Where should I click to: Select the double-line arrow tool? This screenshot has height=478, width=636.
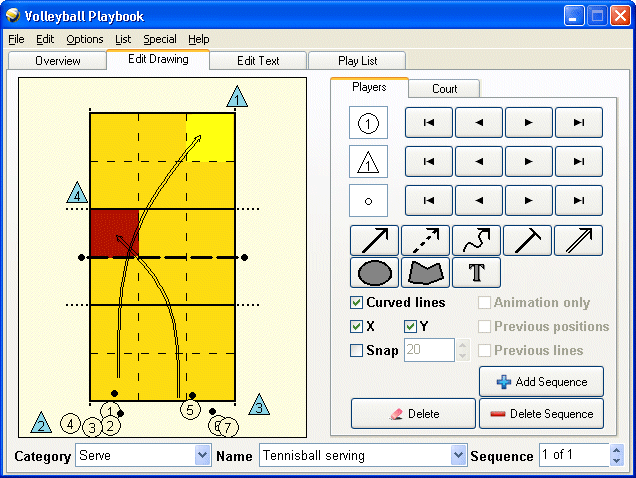click(x=578, y=241)
